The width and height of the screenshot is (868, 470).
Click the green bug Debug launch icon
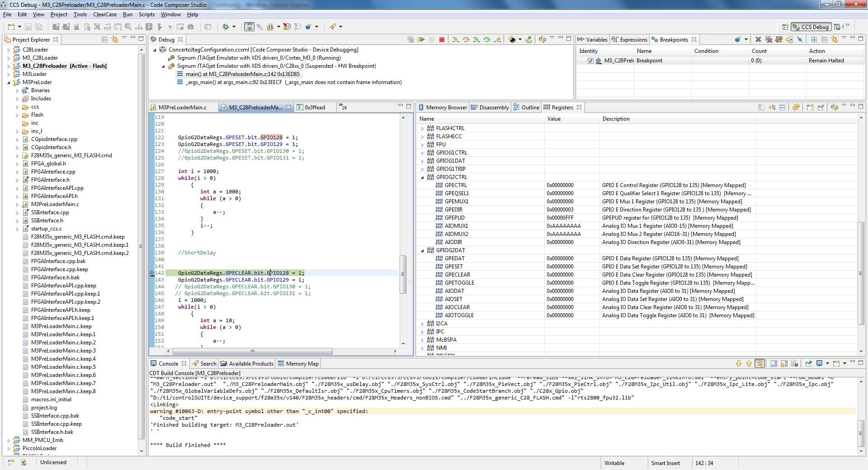click(226, 27)
